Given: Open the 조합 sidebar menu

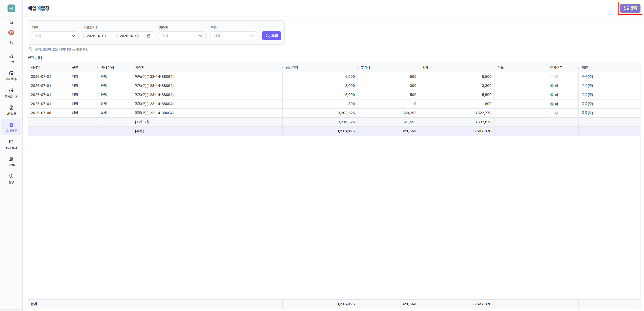Looking at the screenshot, I should (11, 59).
